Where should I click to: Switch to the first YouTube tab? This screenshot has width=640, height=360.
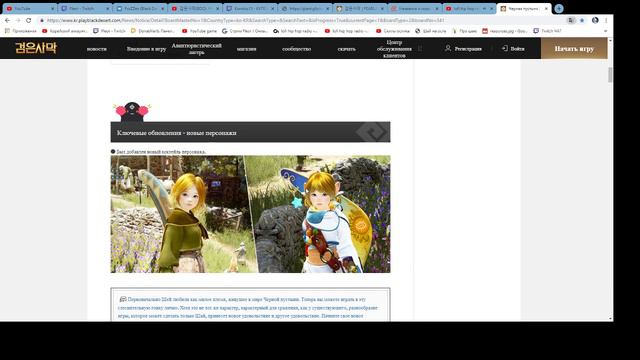[29, 8]
